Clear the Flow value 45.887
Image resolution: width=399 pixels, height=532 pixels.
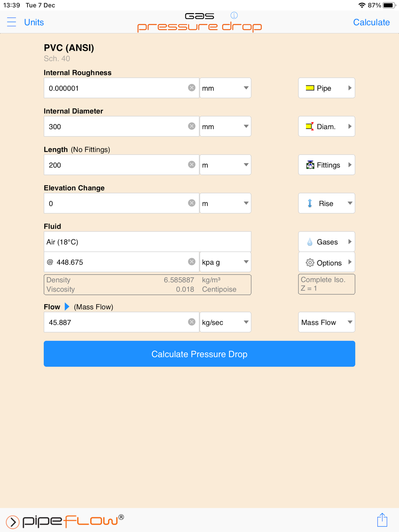pos(192,322)
